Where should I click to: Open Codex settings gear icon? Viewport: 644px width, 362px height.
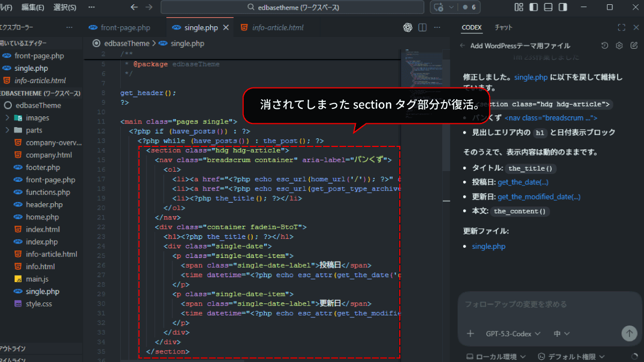coord(619,46)
